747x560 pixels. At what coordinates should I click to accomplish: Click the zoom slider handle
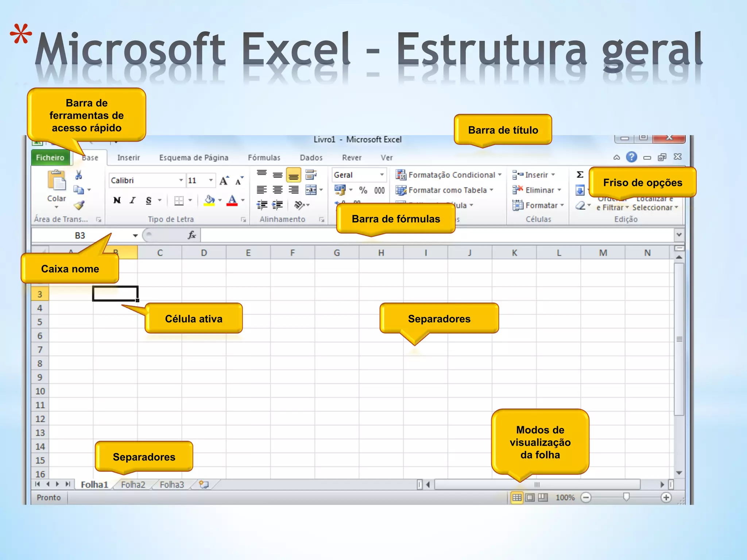point(626,497)
